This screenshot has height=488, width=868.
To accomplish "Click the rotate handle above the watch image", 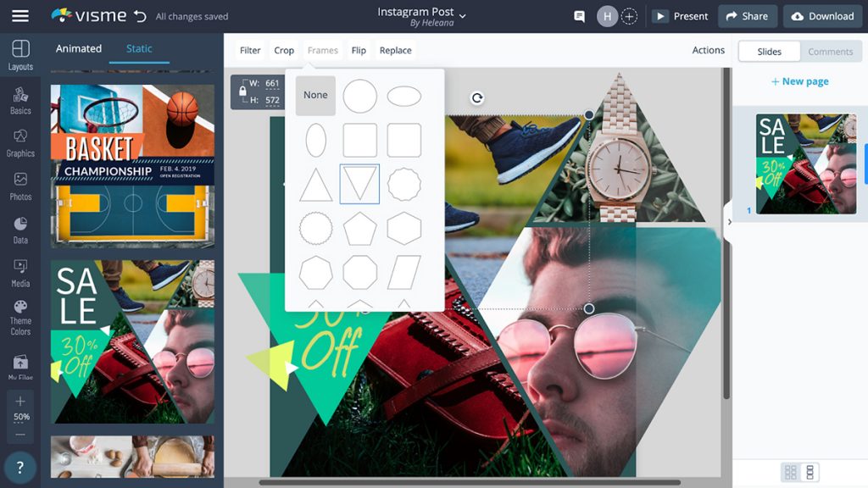I will point(476,97).
